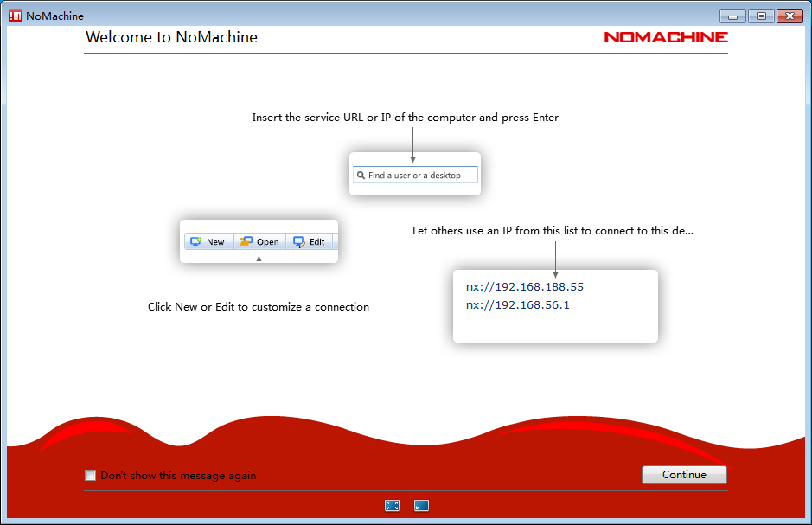Enable the Don't show this message again checkbox
The width and height of the screenshot is (812, 525).
(90, 475)
